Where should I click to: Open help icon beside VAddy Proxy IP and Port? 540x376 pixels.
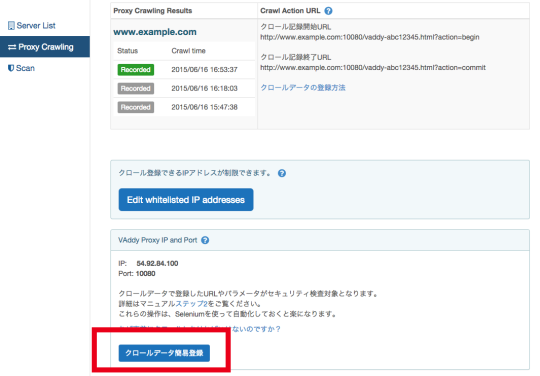pyautogui.click(x=205, y=240)
